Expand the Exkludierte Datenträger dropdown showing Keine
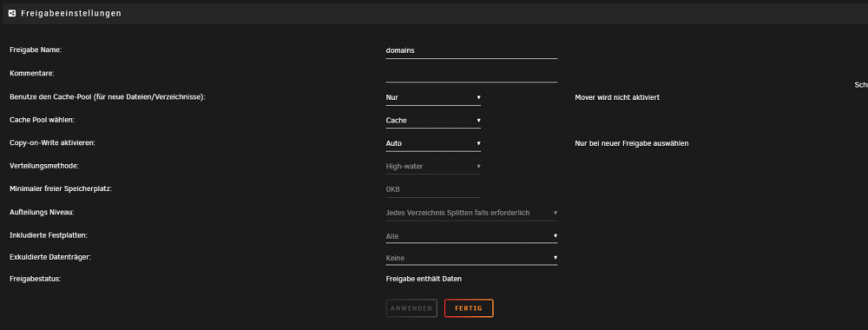Viewport: 868px width, 330px height. coord(471,258)
